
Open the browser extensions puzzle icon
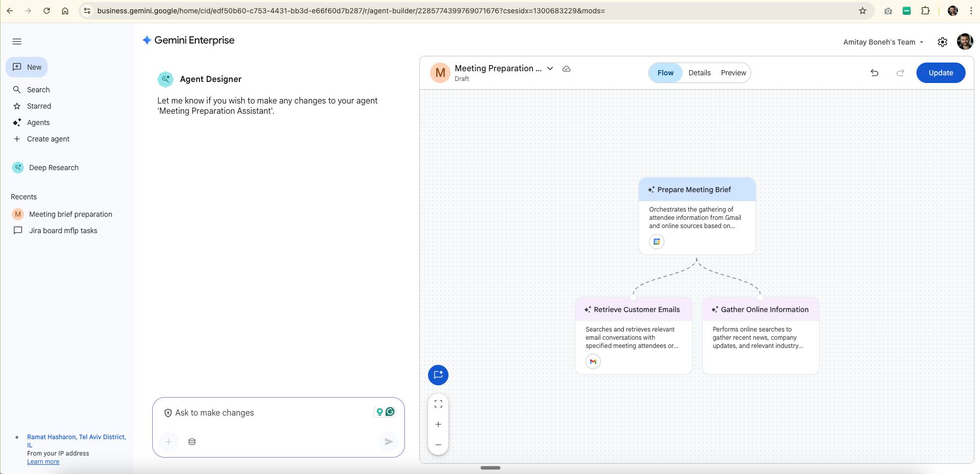coord(925,11)
